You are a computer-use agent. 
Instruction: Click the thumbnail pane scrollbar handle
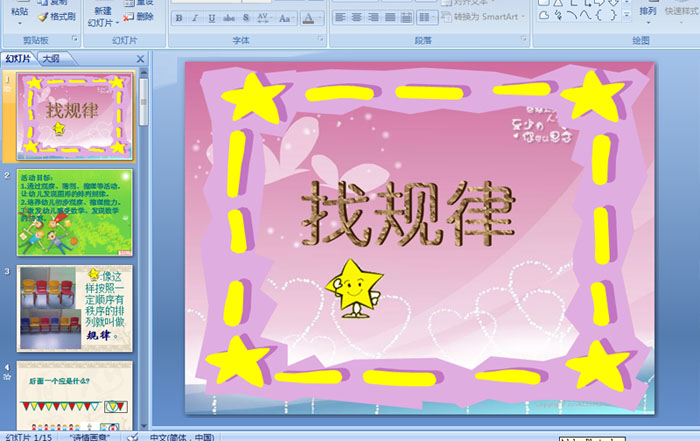(x=143, y=102)
